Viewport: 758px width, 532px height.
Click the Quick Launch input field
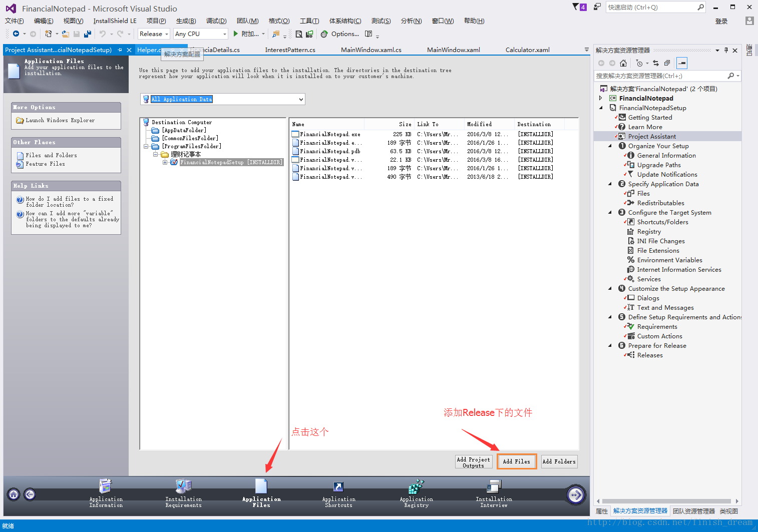tap(651, 7)
